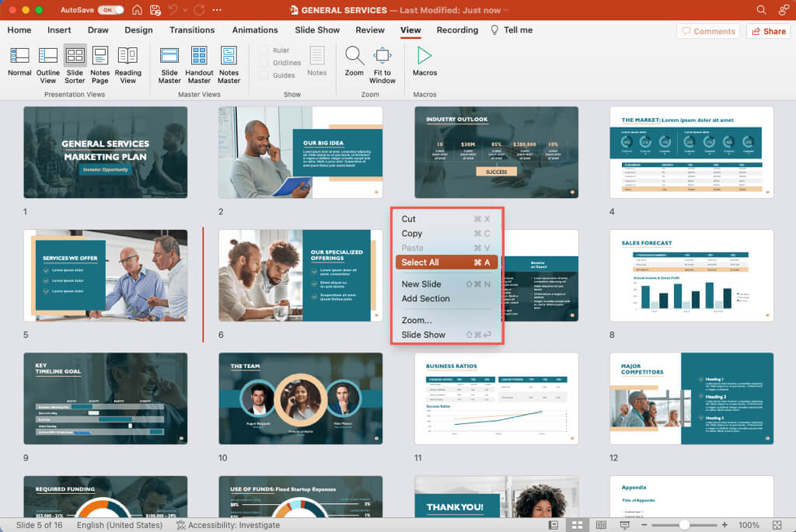
Task: Click the Notes button in Show group
Action: (x=317, y=61)
